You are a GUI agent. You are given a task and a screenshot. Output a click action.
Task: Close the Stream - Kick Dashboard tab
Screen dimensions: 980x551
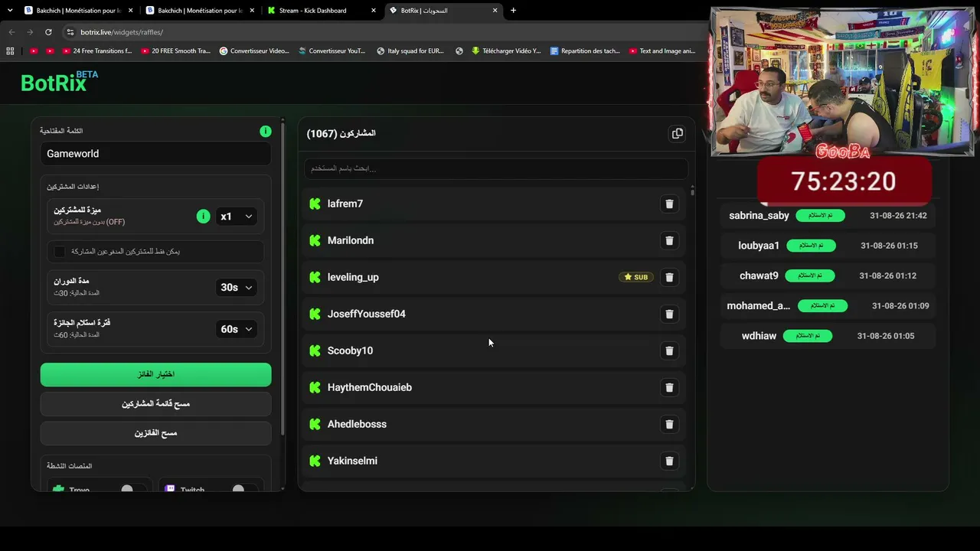(x=372, y=11)
